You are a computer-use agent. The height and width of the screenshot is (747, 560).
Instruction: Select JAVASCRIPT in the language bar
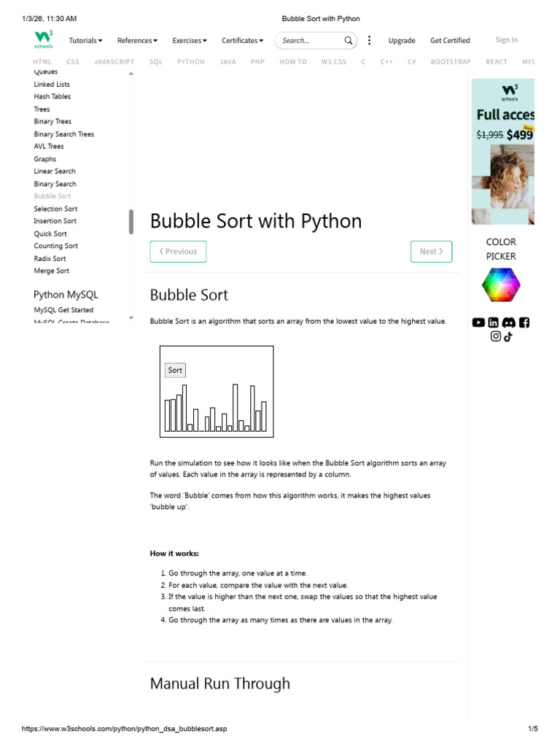pos(114,62)
